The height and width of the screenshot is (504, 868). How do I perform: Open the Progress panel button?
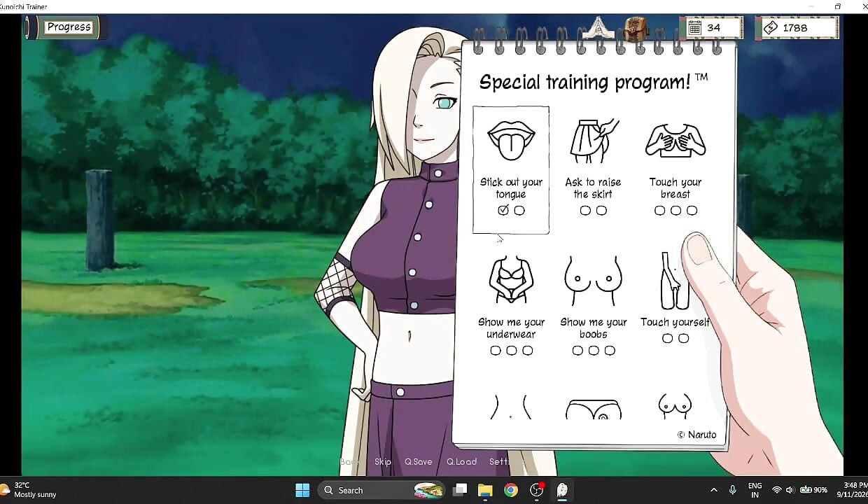[68, 27]
